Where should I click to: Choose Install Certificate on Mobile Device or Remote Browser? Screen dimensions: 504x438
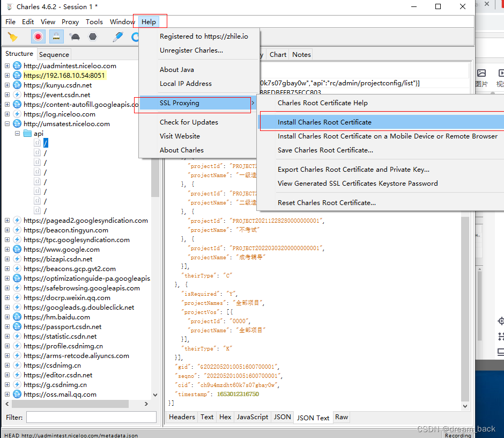pyautogui.click(x=388, y=136)
